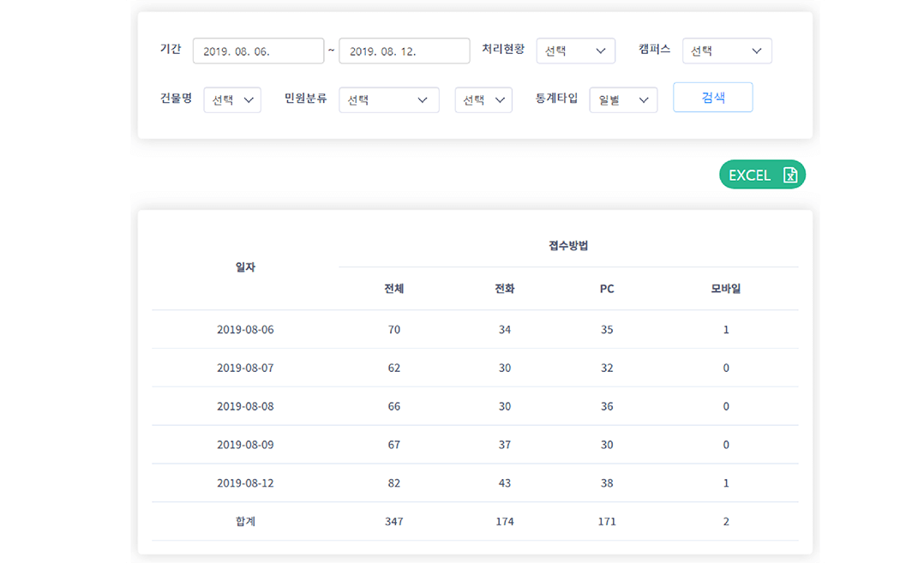Open the second 민원분류 sub-category dropdown
Screen dimensions: 924x563
[483, 100]
